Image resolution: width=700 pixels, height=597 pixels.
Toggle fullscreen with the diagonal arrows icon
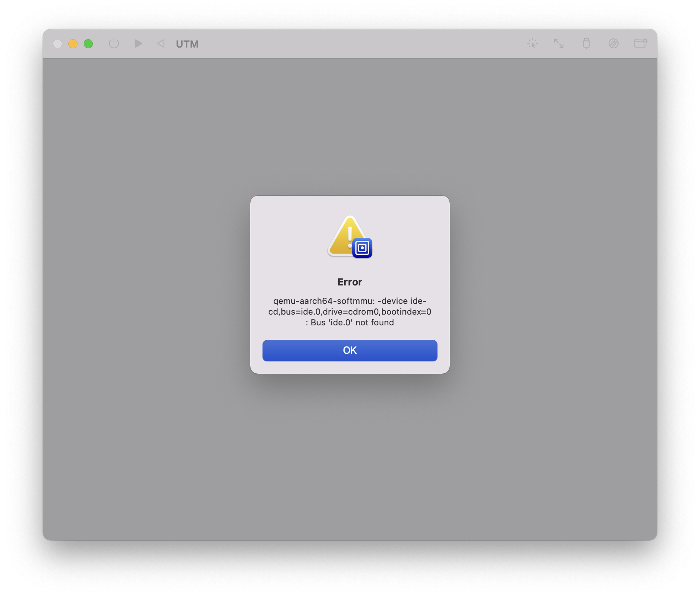click(x=559, y=43)
